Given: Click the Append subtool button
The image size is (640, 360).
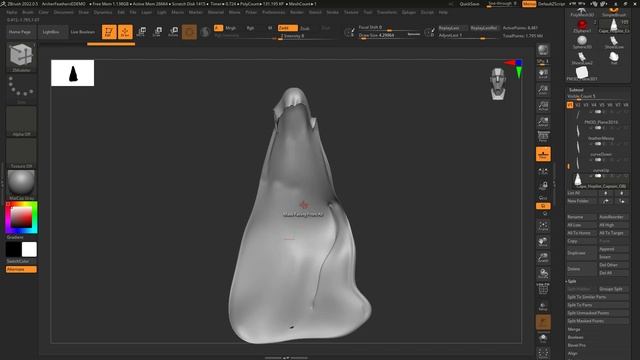Looking at the screenshot, I should pyautogui.click(x=613, y=249).
